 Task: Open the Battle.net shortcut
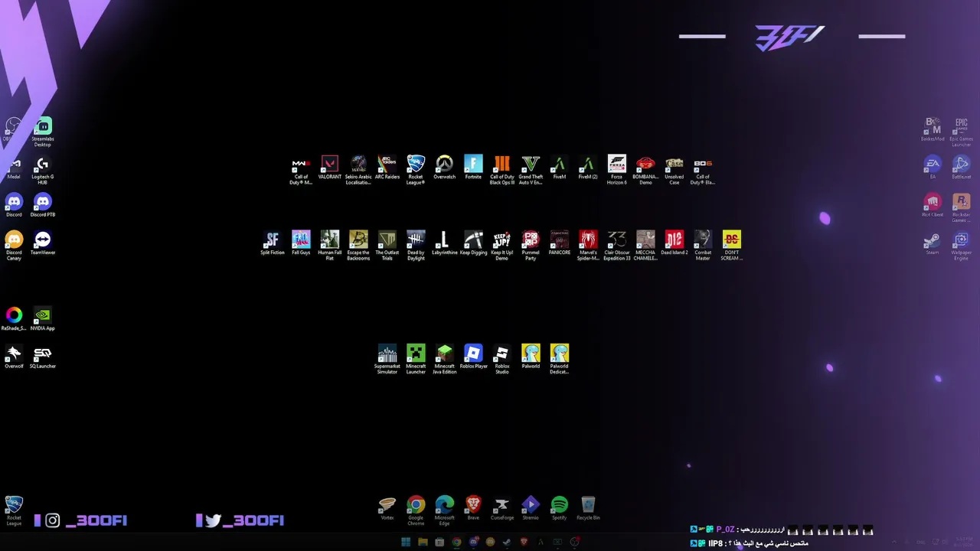coord(962,168)
